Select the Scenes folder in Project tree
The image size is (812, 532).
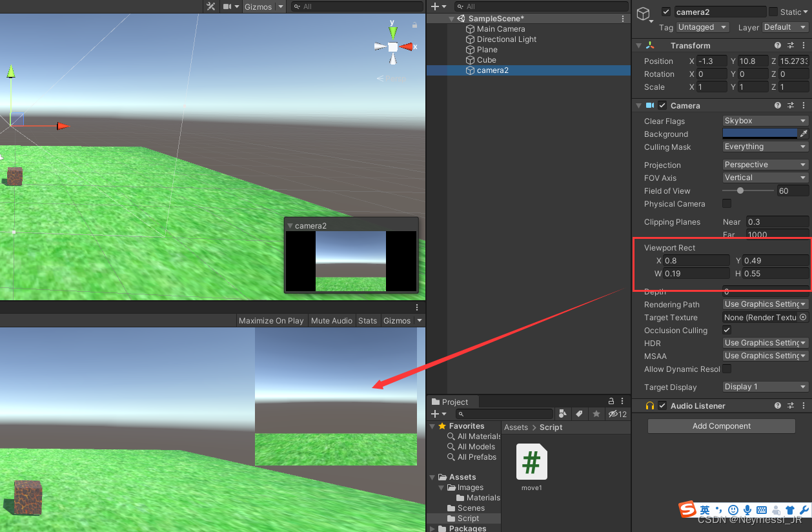pos(471,508)
